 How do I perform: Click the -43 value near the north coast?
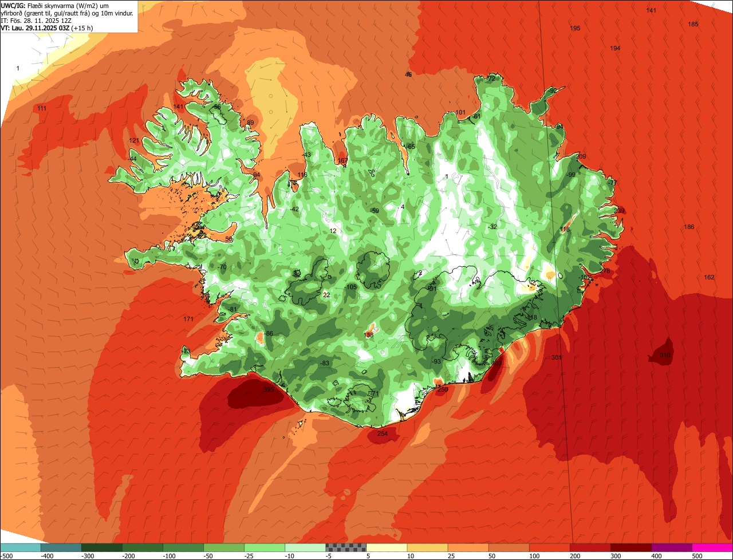coord(306,155)
